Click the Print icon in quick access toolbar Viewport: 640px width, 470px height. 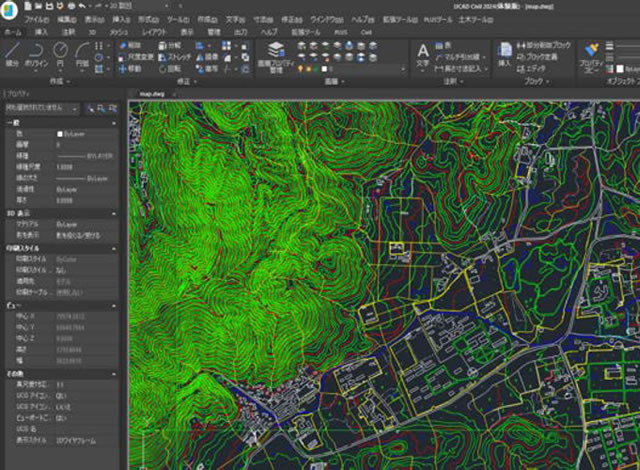pos(71,6)
